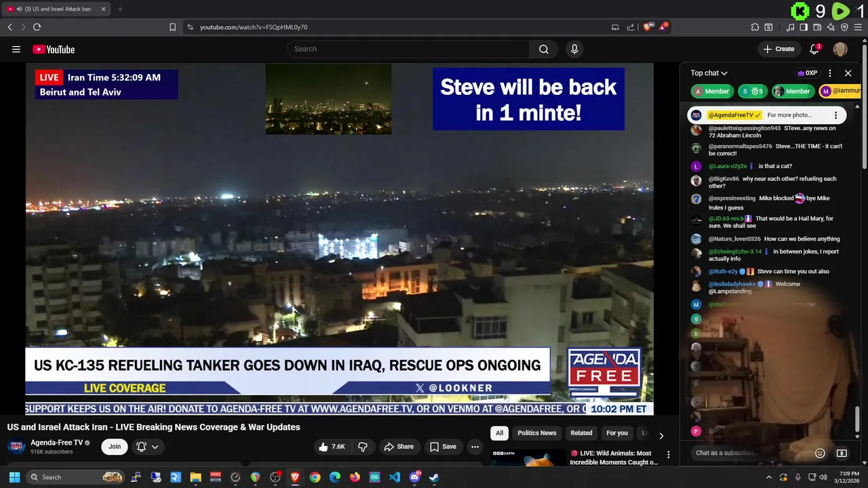Open options for Wild Animals video
Viewport: 868px width, 488px height.
(668, 455)
